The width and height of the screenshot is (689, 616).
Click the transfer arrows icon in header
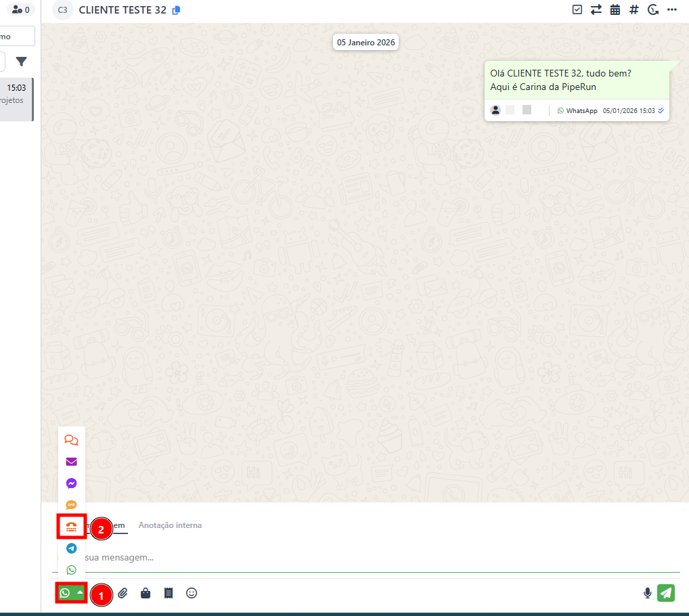coord(596,9)
